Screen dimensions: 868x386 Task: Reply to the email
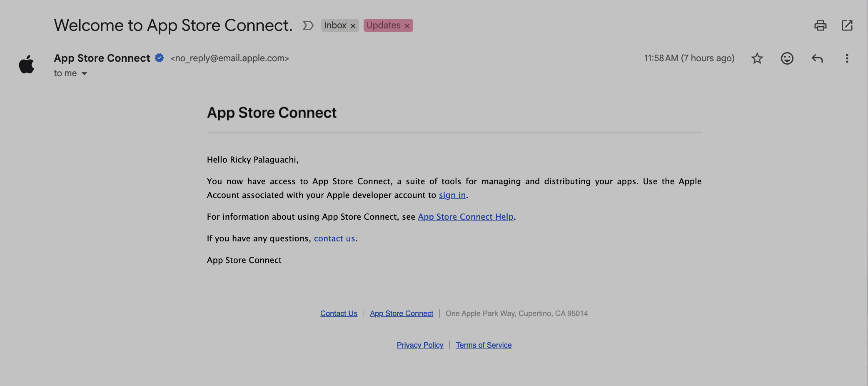click(817, 58)
